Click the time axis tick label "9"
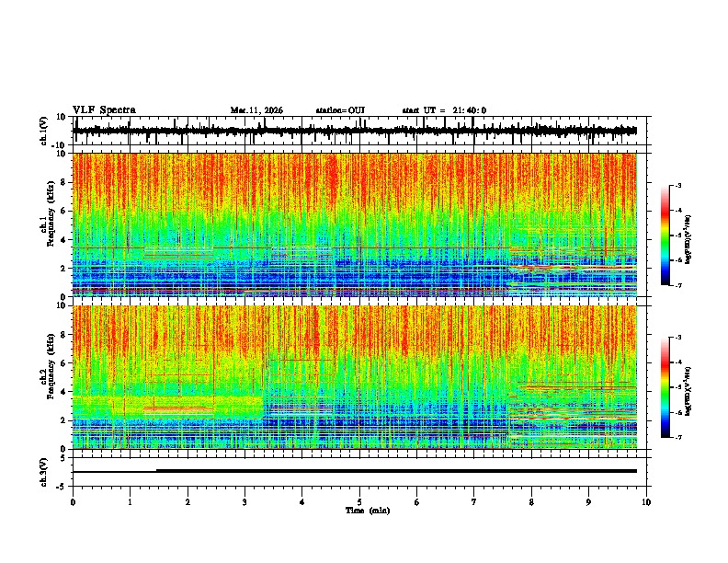The width and height of the screenshot is (728, 563). click(x=588, y=502)
